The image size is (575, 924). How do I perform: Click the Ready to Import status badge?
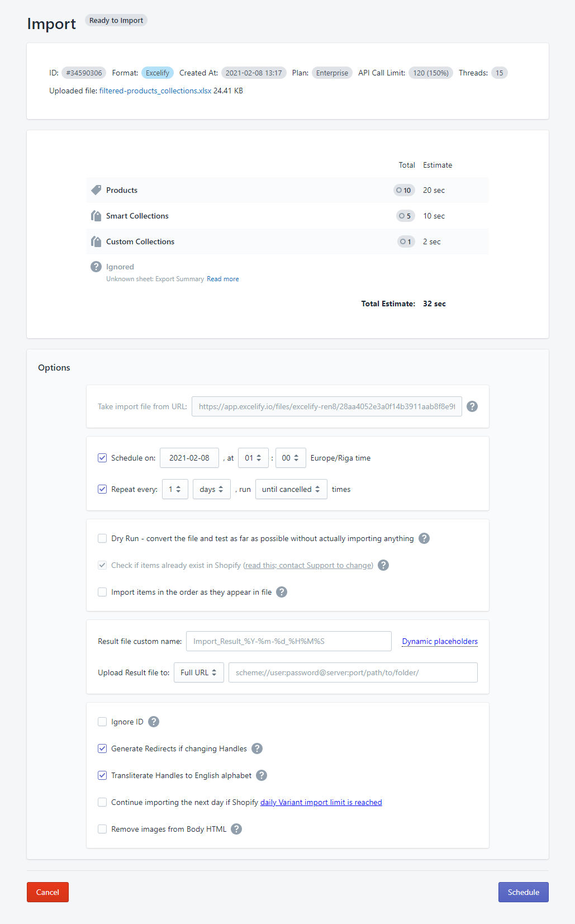(116, 20)
